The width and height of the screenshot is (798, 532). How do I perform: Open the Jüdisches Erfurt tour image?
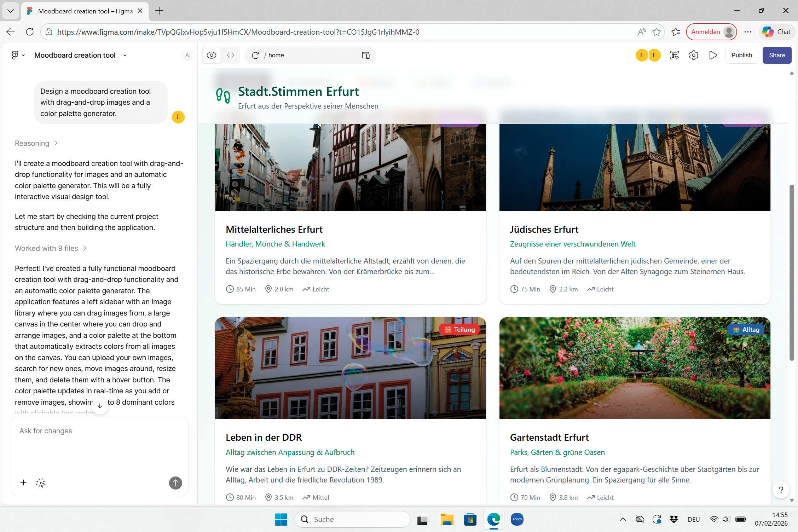tap(635, 167)
